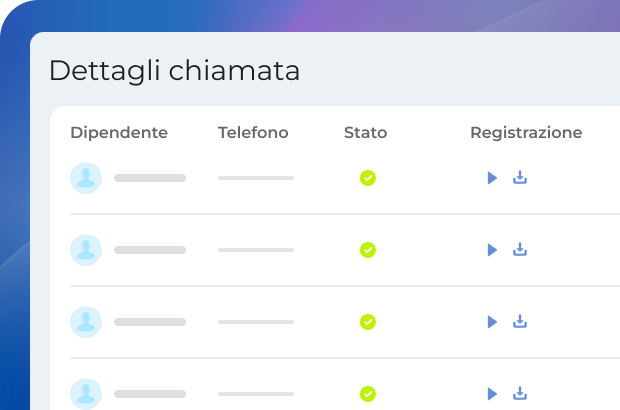This screenshot has height=410, width=620.
Task: Download the third row's call recording
Action: [x=520, y=322]
